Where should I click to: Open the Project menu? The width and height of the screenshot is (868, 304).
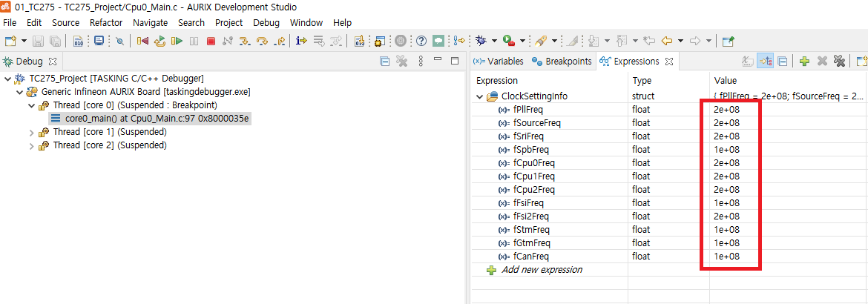(x=229, y=23)
